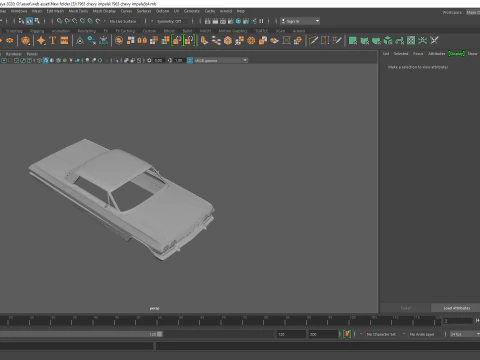Viewport: 480px width, 360px height.
Task: Click the green 3D Cut and Sew UV icon
Action: [x=422, y=41]
